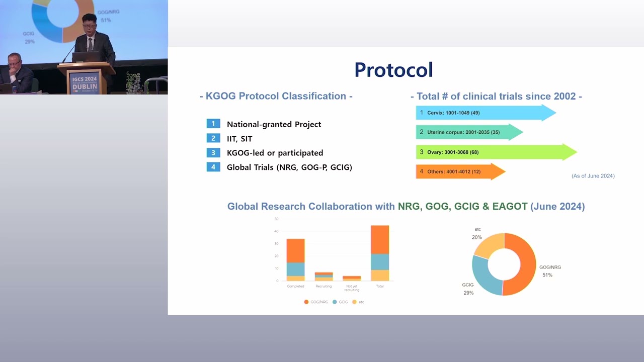Click the Cervix: 1001-1049 (49) arrow
The image size is (644, 362).
486,113
